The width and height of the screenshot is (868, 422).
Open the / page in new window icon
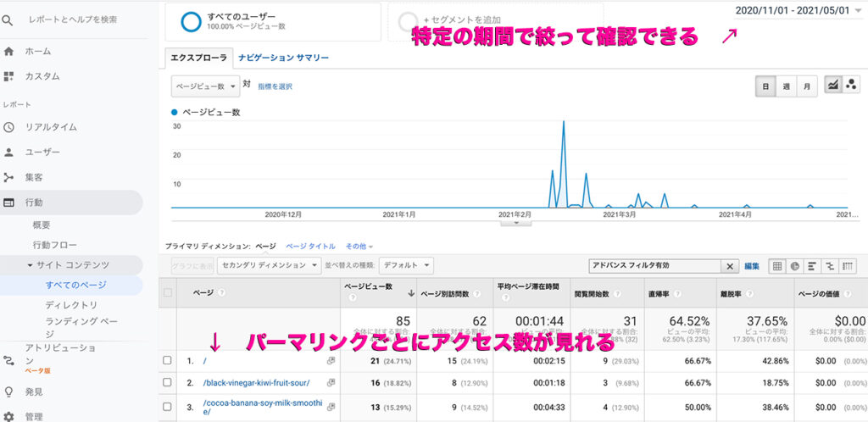(331, 361)
